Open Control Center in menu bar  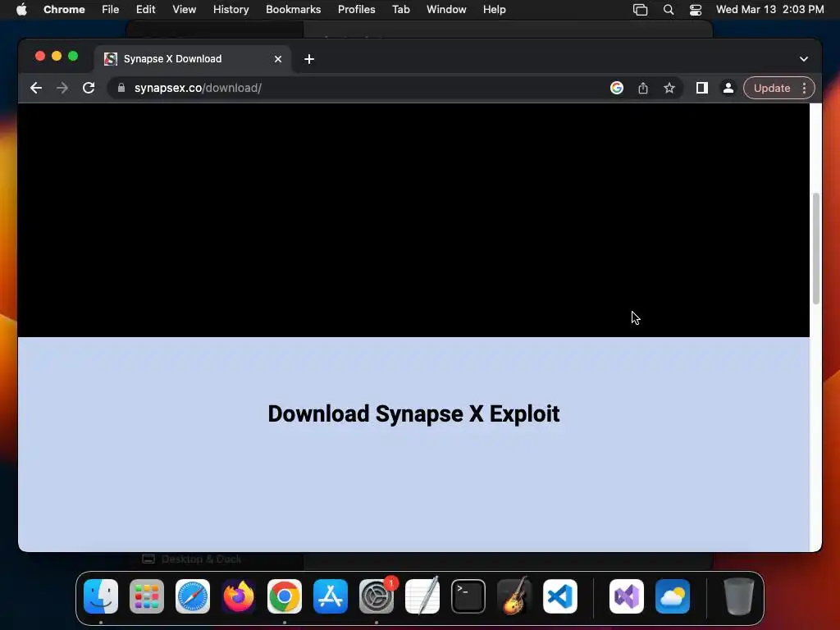[696, 10]
